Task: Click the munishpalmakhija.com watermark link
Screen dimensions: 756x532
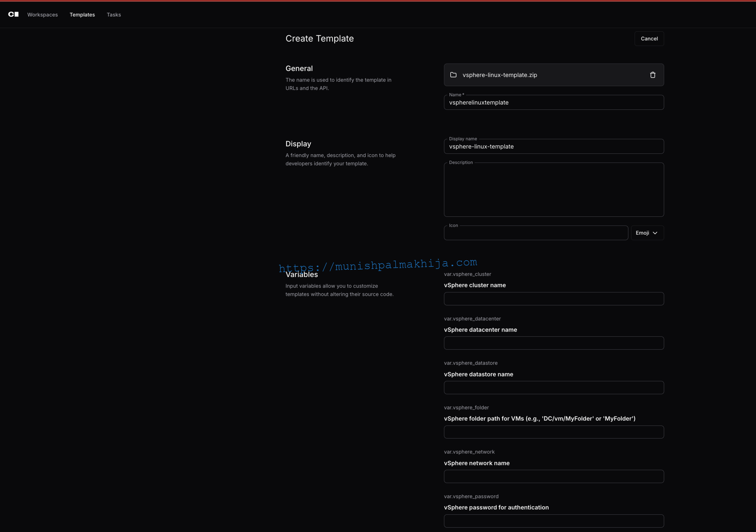Action: coord(378,265)
